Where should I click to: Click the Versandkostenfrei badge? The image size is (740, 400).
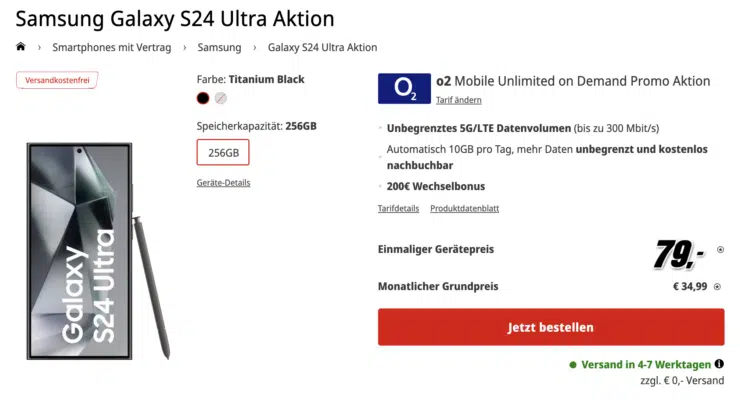[x=56, y=80]
